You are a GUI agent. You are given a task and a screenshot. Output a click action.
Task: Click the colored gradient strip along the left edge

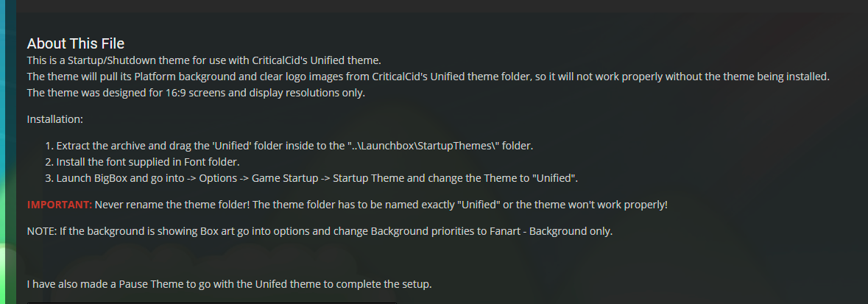pyautogui.click(x=8, y=152)
